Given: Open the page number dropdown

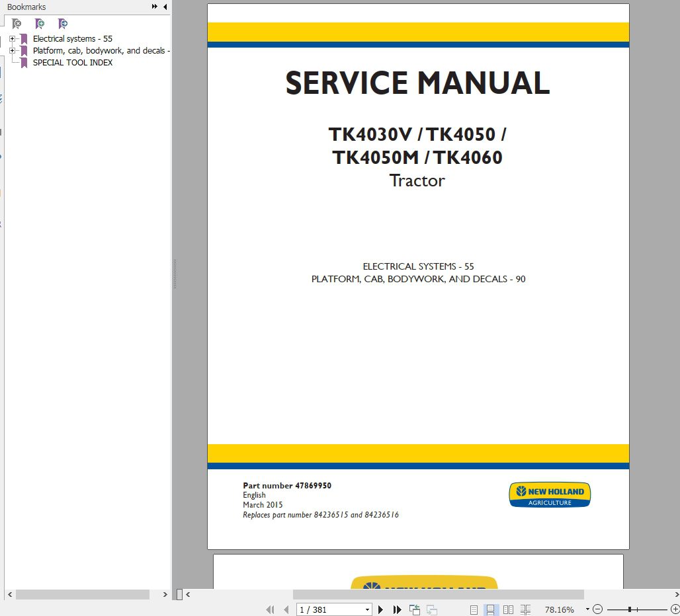Looking at the screenshot, I should pyautogui.click(x=368, y=609).
